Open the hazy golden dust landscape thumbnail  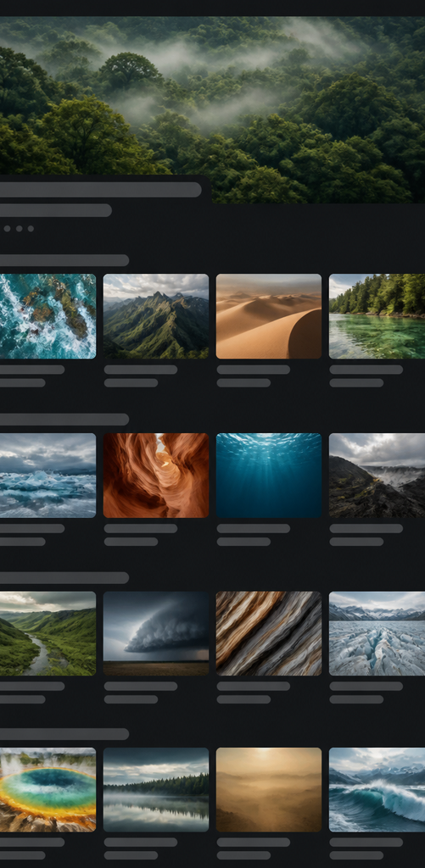269,790
